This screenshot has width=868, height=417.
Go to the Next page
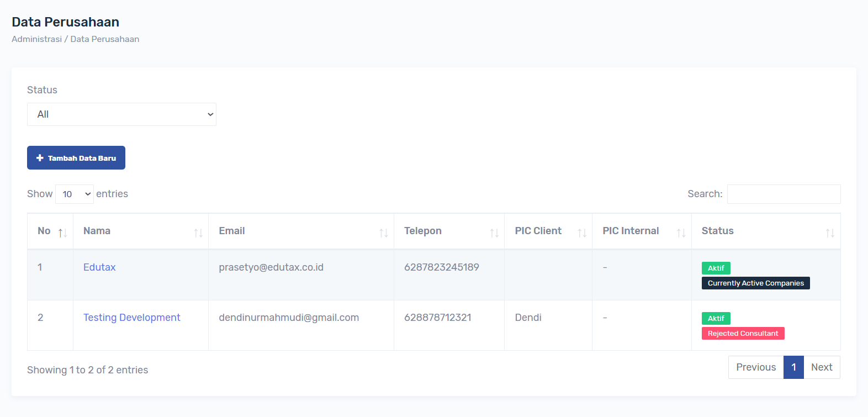(822, 367)
